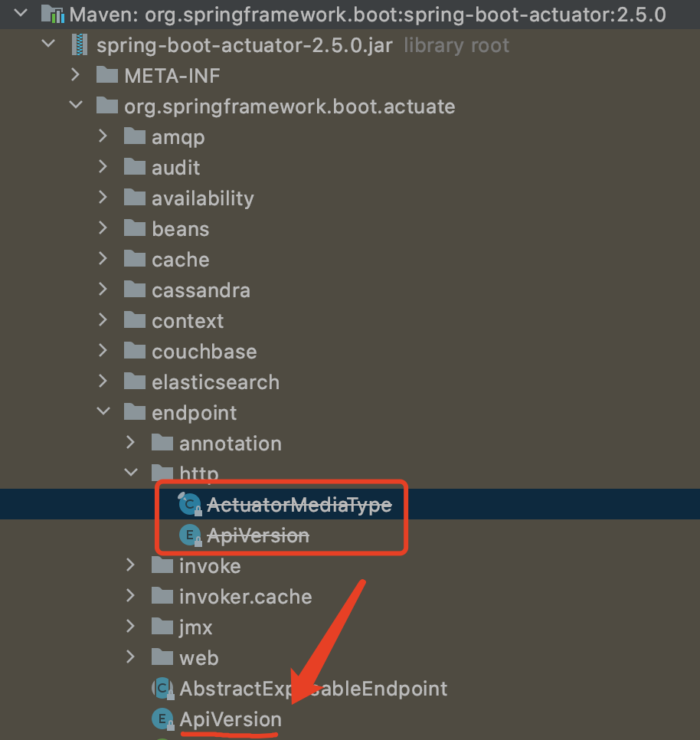Screen dimensions: 700x740
Task: Collapse the endpoint package node
Action: (x=103, y=411)
